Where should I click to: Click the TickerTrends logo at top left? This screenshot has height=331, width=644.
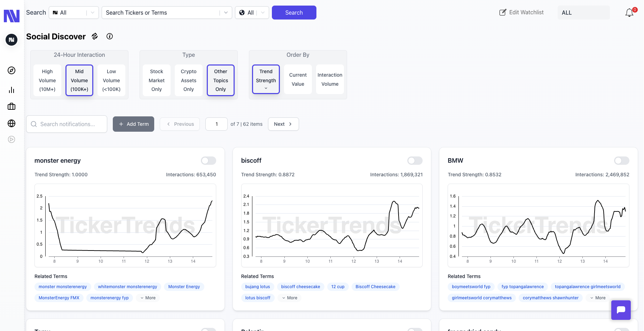pyautogui.click(x=11, y=15)
